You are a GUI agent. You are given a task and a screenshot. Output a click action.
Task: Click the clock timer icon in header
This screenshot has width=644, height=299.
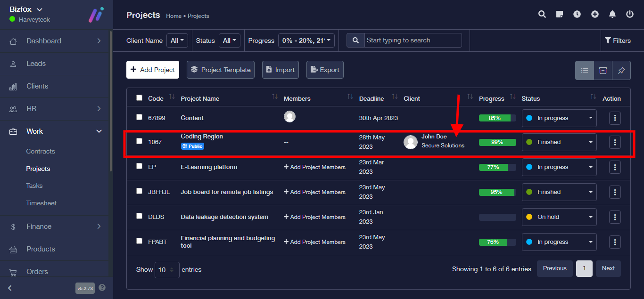pos(577,15)
